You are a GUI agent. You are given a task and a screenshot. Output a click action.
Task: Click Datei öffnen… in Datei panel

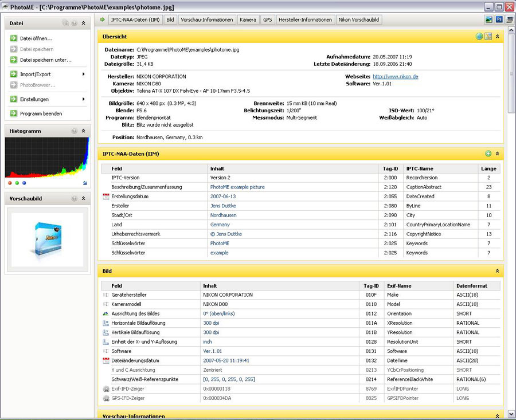[x=36, y=38]
